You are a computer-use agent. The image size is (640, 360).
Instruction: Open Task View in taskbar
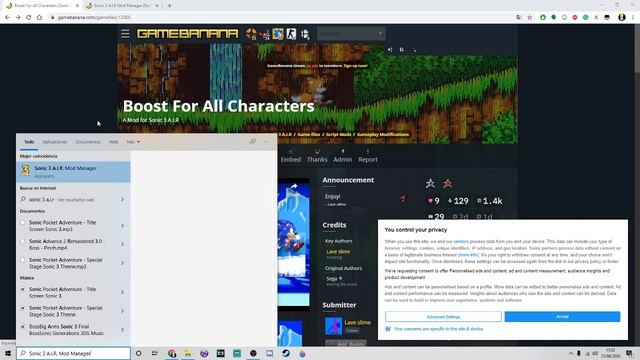point(155,353)
